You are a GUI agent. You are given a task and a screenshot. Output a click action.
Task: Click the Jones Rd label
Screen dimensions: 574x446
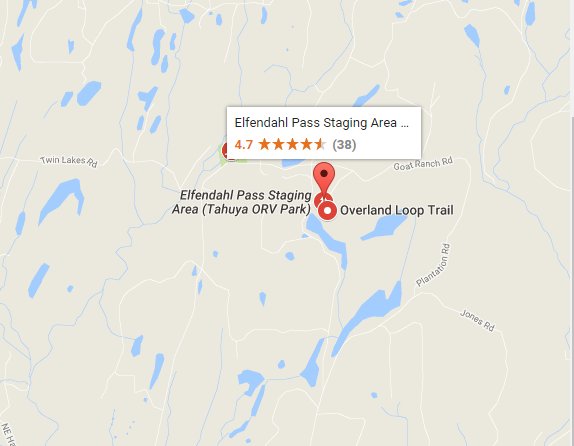point(477,320)
